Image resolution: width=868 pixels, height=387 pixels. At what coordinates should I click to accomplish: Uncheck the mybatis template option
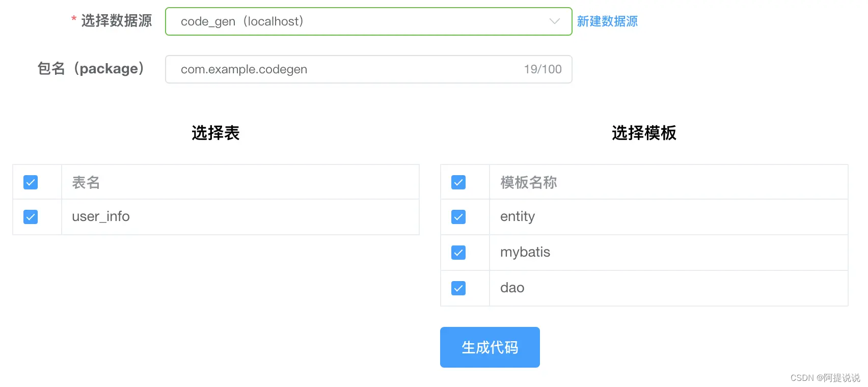point(458,253)
